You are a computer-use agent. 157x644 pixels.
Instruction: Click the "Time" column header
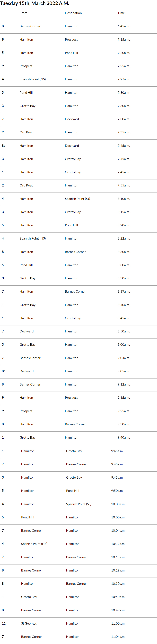121,13
